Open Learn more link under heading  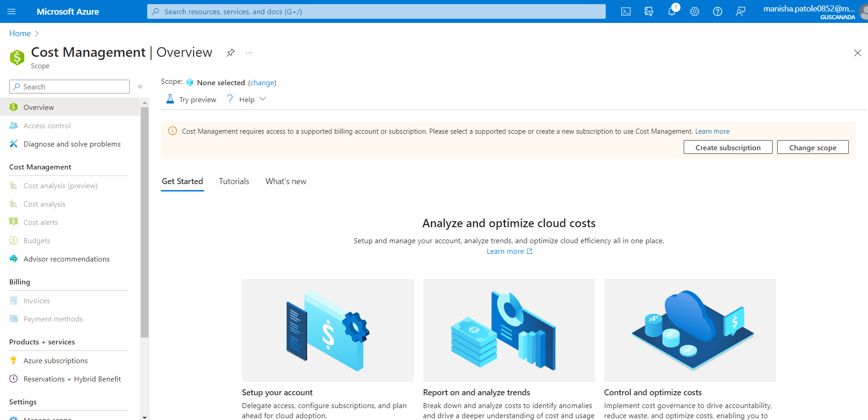509,251
